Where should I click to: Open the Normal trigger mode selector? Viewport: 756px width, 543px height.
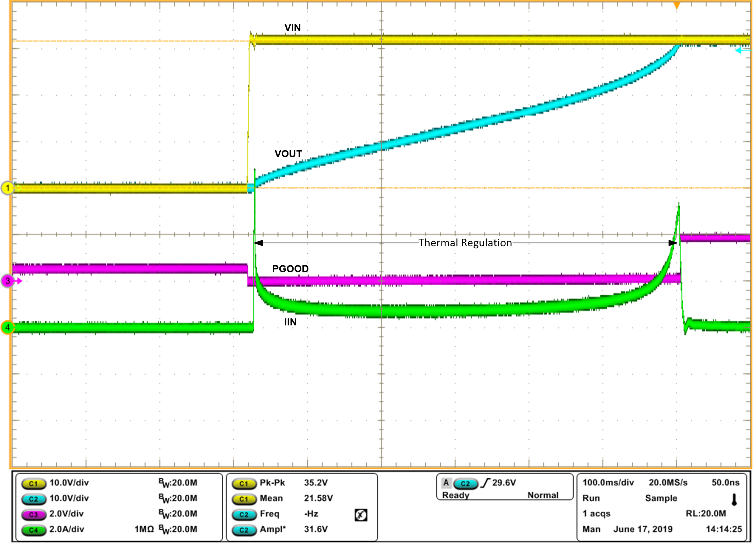pyautogui.click(x=542, y=495)
